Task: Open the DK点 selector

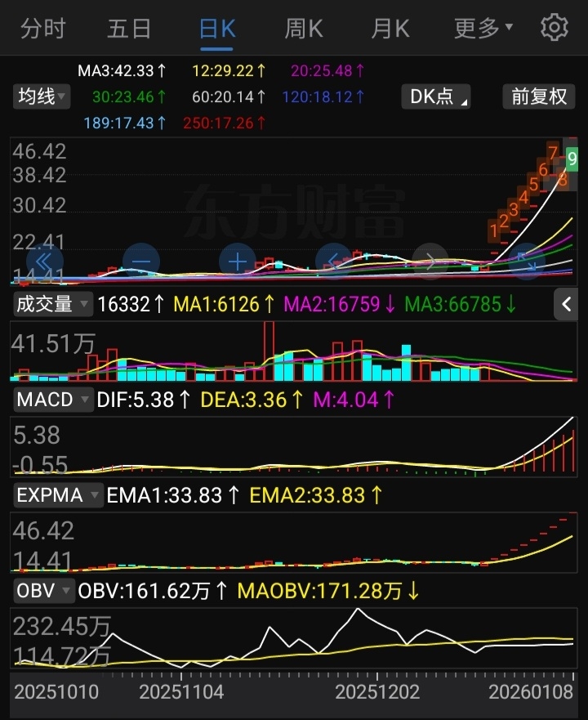Action: (436, 96)
